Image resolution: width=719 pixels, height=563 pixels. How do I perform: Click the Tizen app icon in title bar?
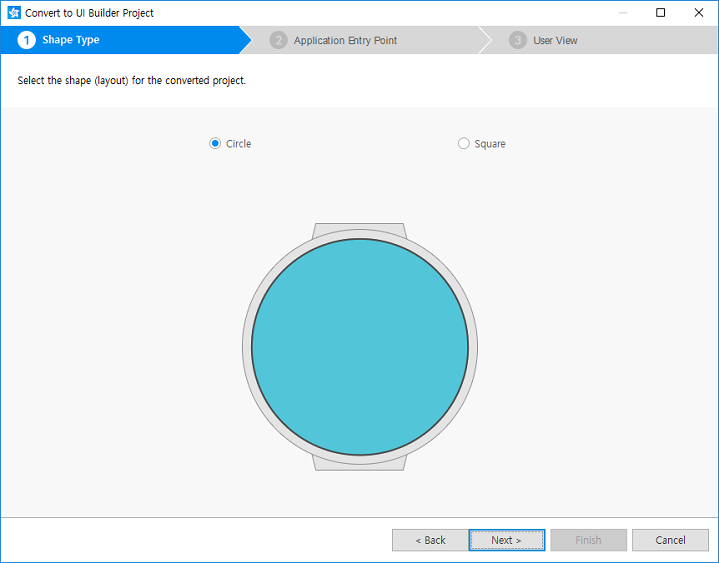pyautogui.click(x=14, y=13)
